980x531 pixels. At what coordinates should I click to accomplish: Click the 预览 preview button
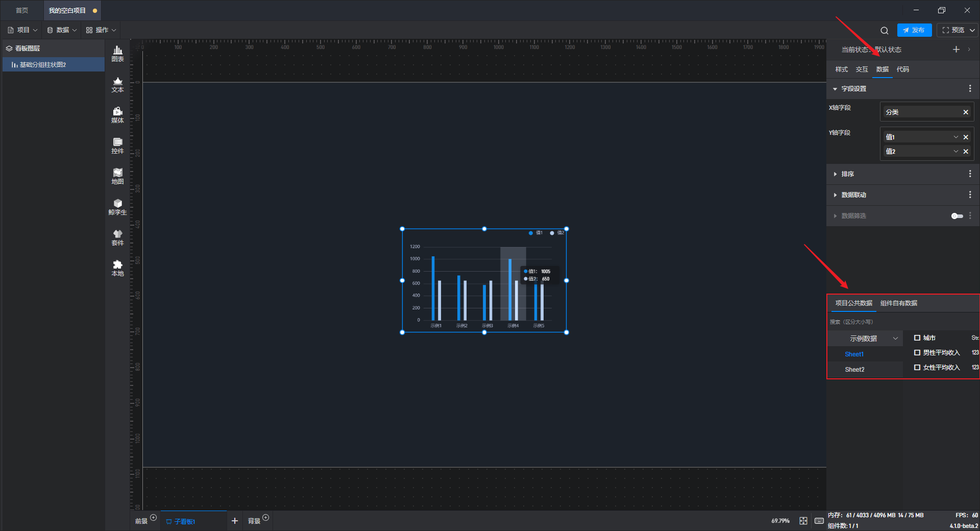click(x=953, y=30)
